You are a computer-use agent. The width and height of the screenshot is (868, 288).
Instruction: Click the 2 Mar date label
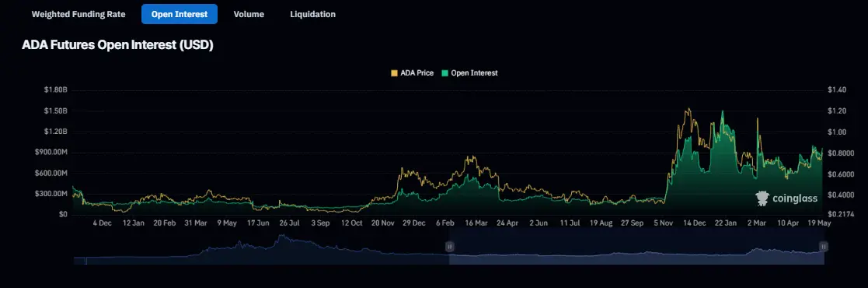(x=758, y=223)
